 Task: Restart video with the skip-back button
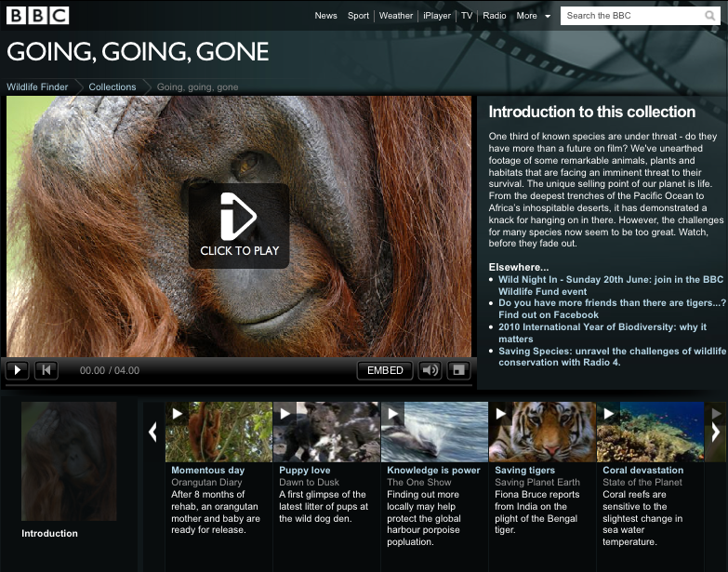point(46,370)
